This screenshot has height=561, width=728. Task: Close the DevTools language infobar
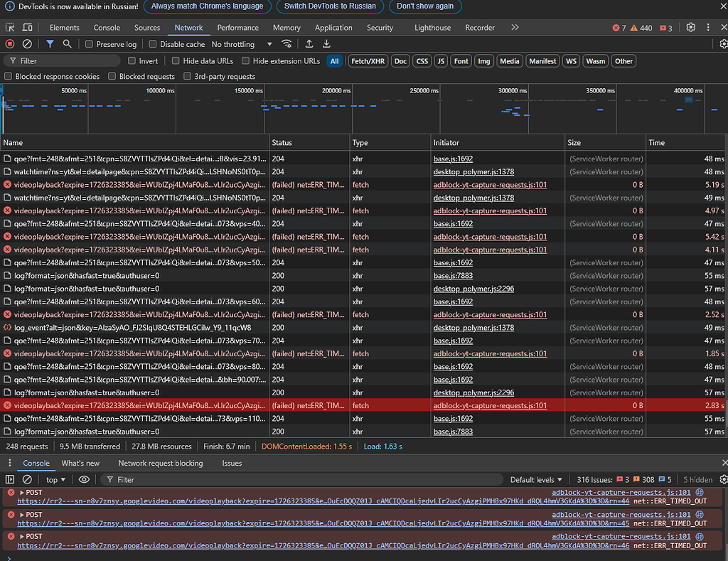pos(723,6)
